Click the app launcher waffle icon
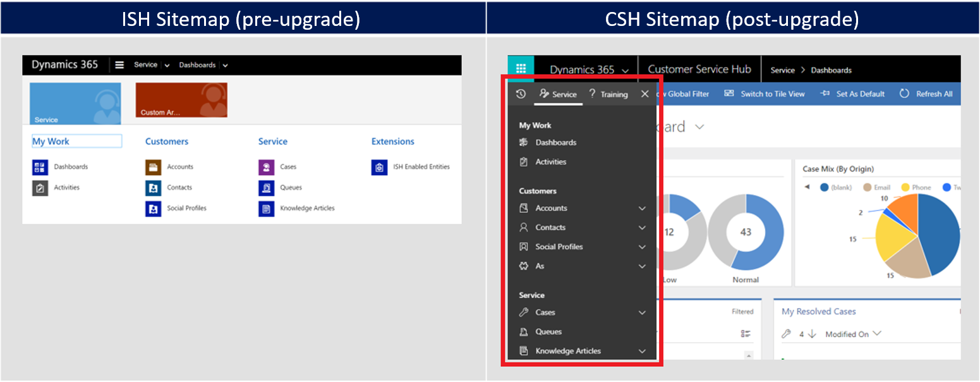Viewport: 980px width, 382px height. [x=521, y=69]
